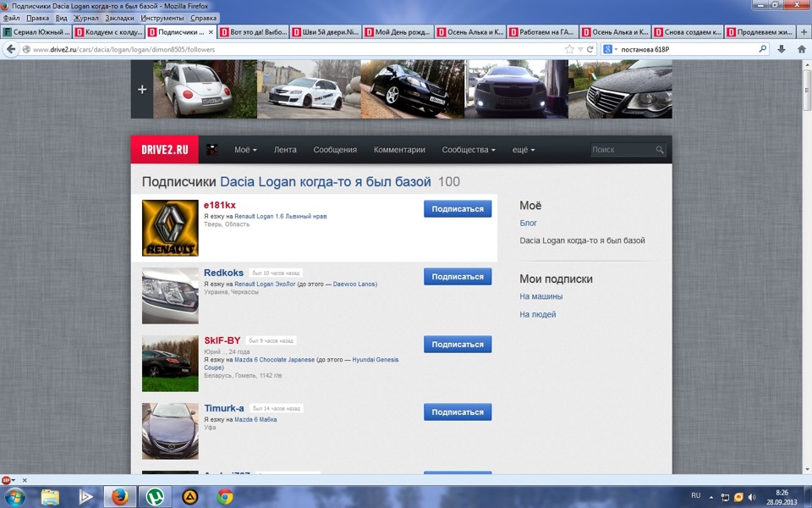Open AIMP player taskbar icon
The width and height of the screenshot is (812, 508).
190,497
